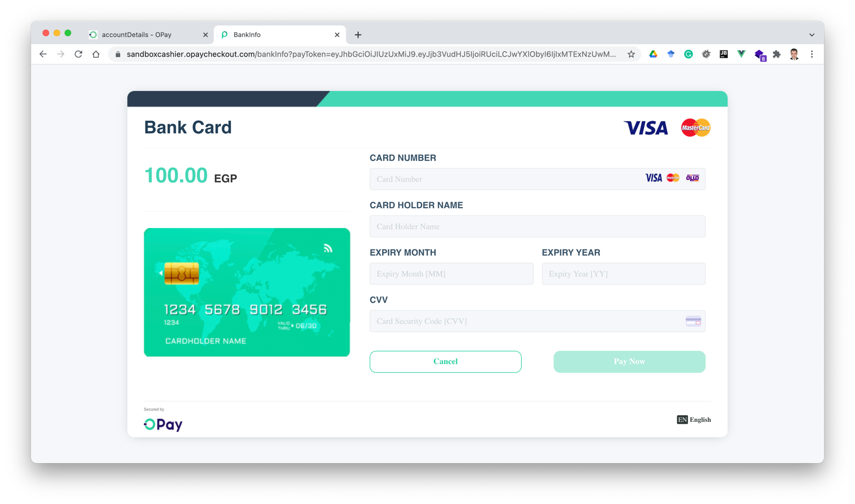Click the Cancel button
The height and width of the screenshot is (504, 855).
click(x=445, y=362)
